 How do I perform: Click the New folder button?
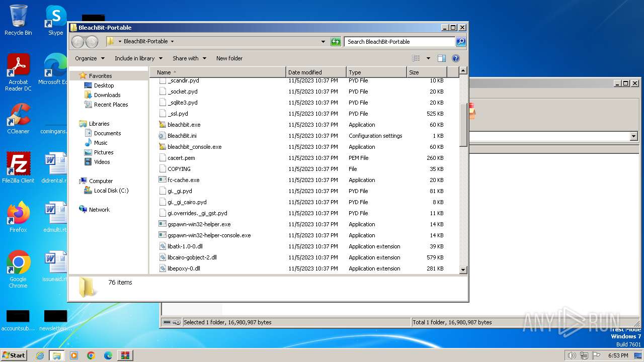tap(229, 58)
